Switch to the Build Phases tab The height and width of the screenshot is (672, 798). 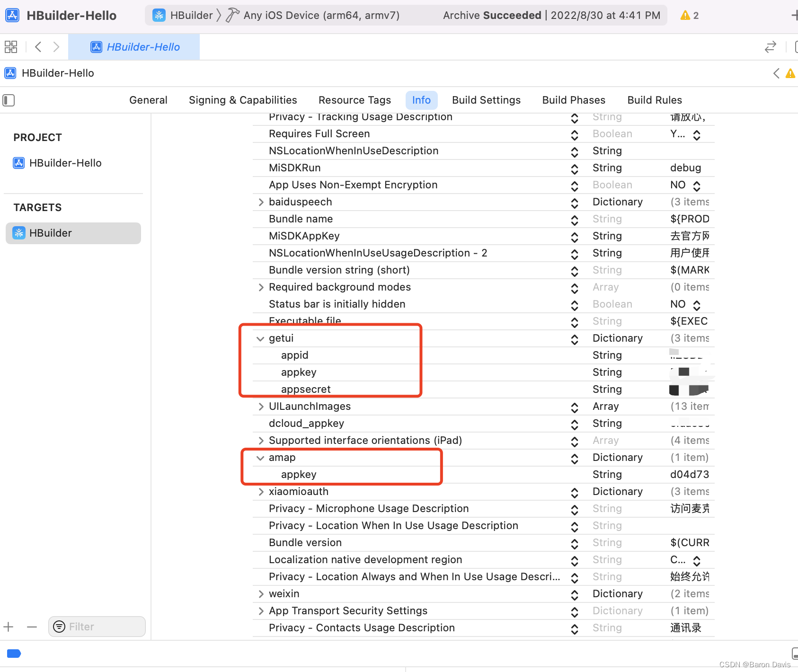(574, 100)
